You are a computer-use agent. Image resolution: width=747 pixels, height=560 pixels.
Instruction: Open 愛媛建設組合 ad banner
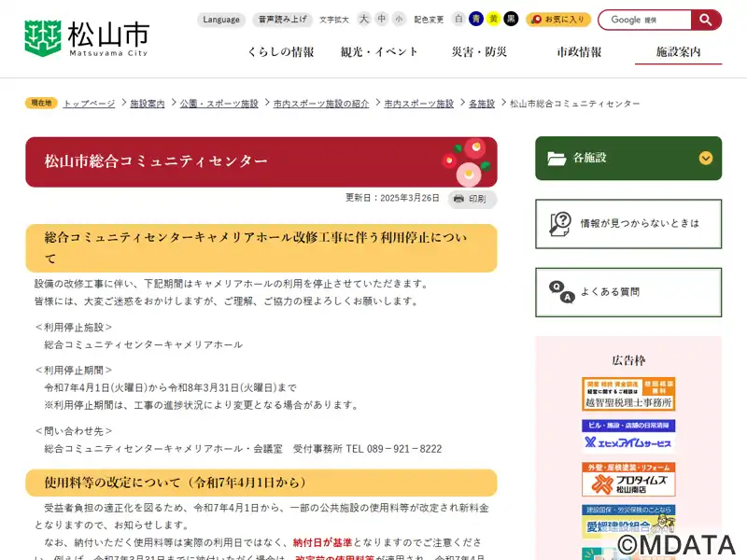point(628,522)
